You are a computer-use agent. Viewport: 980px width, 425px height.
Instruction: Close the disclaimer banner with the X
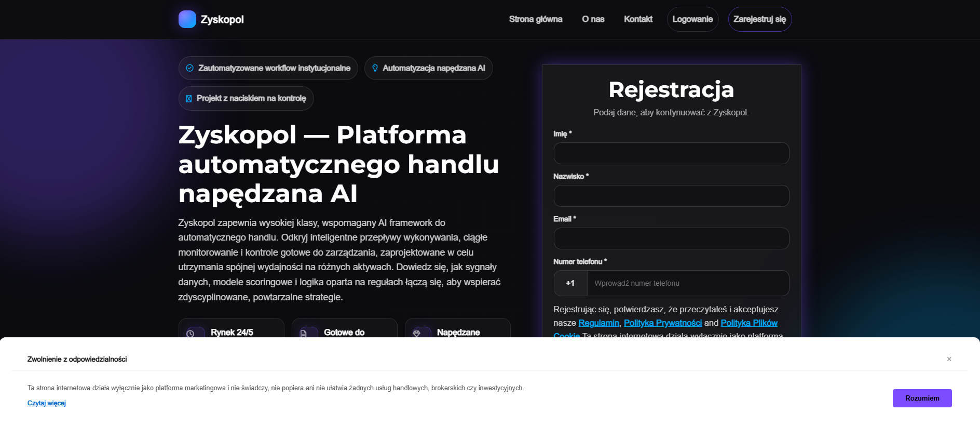tap(949, 359)
